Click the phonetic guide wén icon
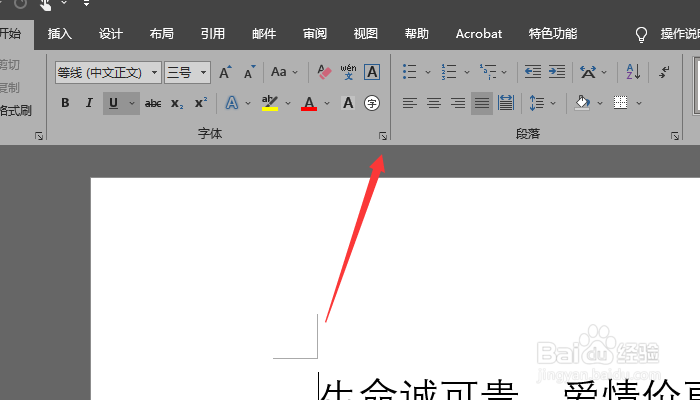The width and height of the screenshot is (700, 400). point(348,72)
